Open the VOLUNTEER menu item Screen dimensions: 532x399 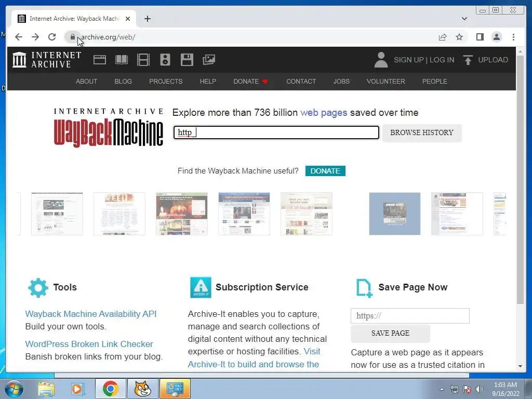pos(386,82)
